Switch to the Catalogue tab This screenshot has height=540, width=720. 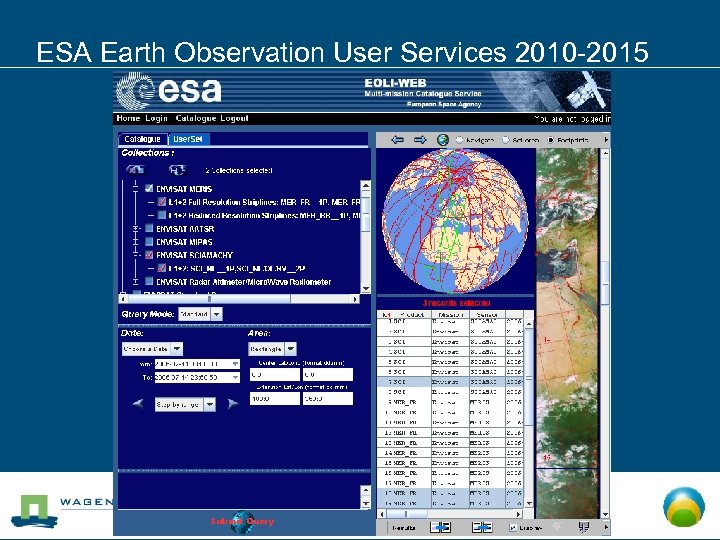tap(143, 139)
